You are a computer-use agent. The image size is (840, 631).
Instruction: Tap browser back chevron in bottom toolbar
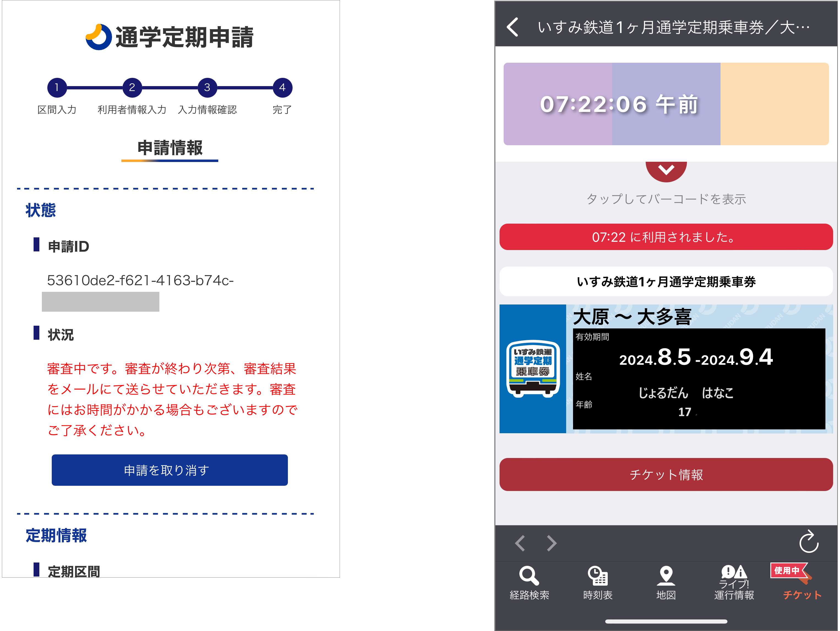click(x=520, y=543)
